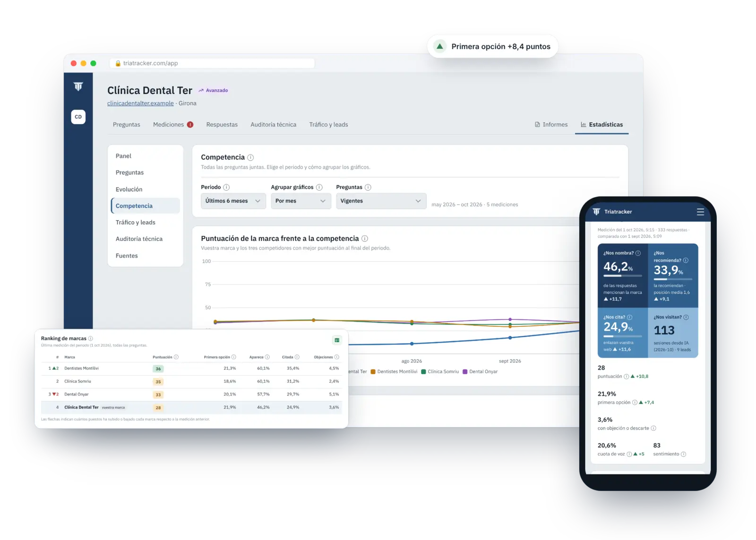Switch to the Preguntas top tab

127,125
